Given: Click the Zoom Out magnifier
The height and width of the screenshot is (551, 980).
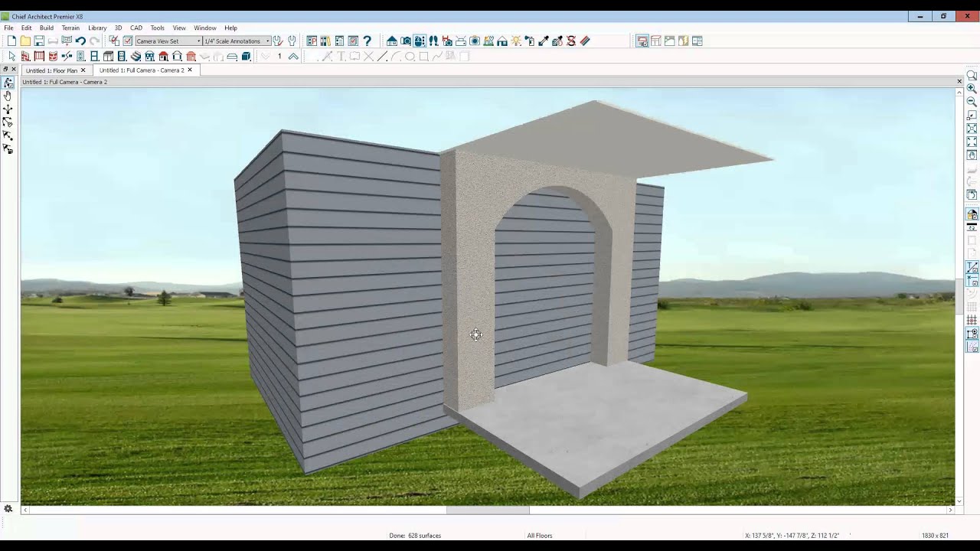Looking at the screenshot, I should pyautogui.click(x=972, y=101).
